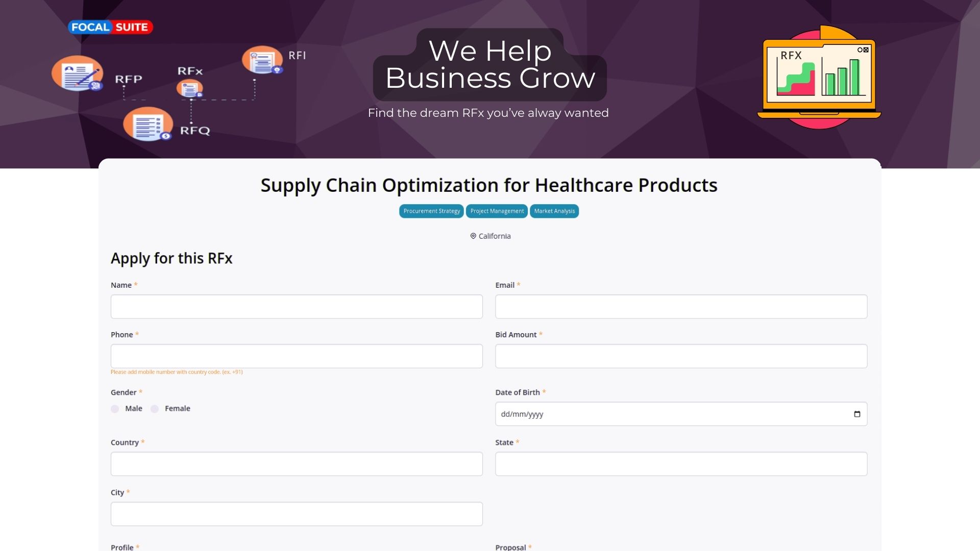Open the City field
This screenshot has width=980, height=551.
(x=297, y=514)
